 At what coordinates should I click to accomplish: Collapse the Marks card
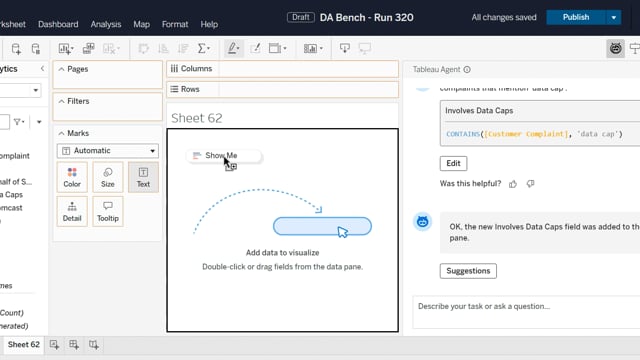pos(61,133)
